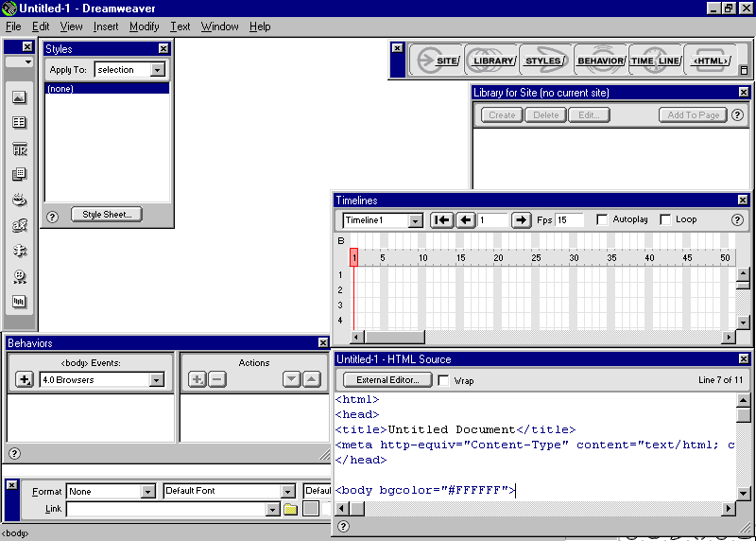Click the Styles panel help icon
Screen dimensions: 756x541
pyautogui.click(x=52, y=217)
